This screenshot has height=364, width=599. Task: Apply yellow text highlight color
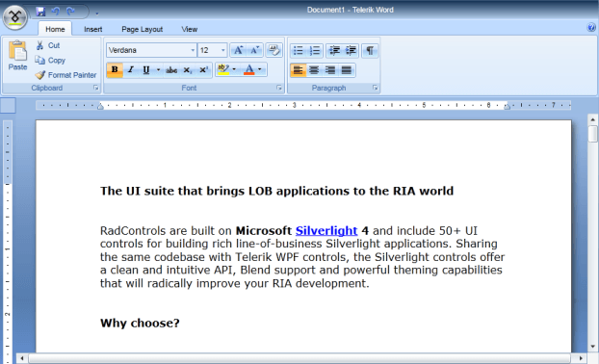coord(223,70)
